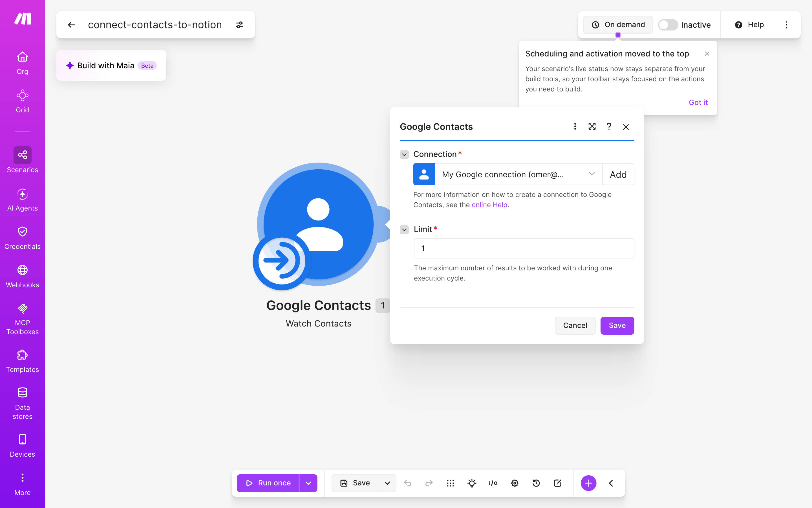Select the Google Contacts module circle
Viewport: 812px width, 508px height.
point(318,224)
